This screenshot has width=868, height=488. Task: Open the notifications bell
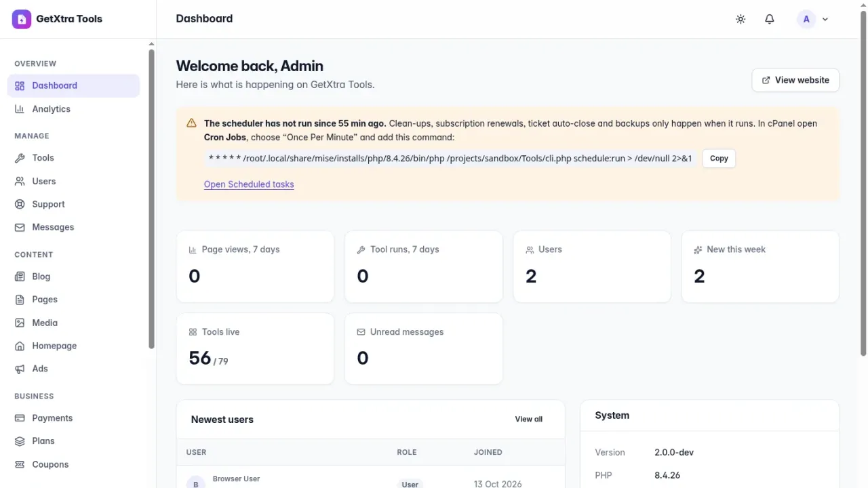(770, 19)
